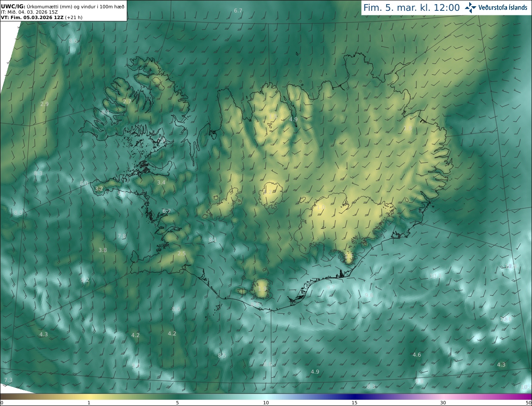
Task: Select the 2.5 value on Reykjanes
Action: pos(182,254)
